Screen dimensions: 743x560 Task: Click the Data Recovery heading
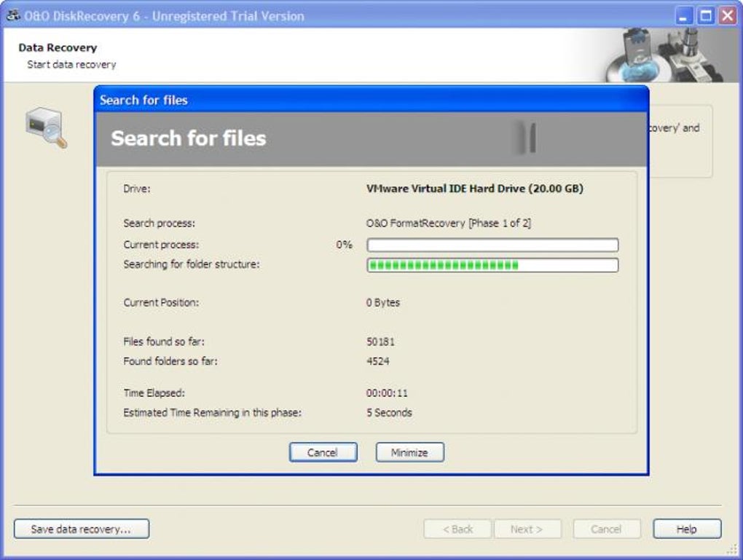click(x=58, y=47)
